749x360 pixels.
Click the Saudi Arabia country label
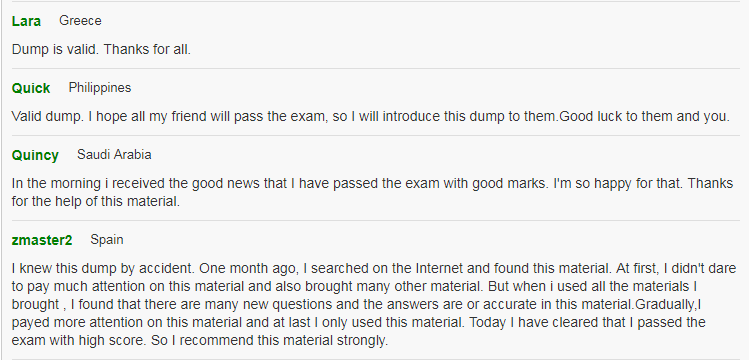click(114, 155)
